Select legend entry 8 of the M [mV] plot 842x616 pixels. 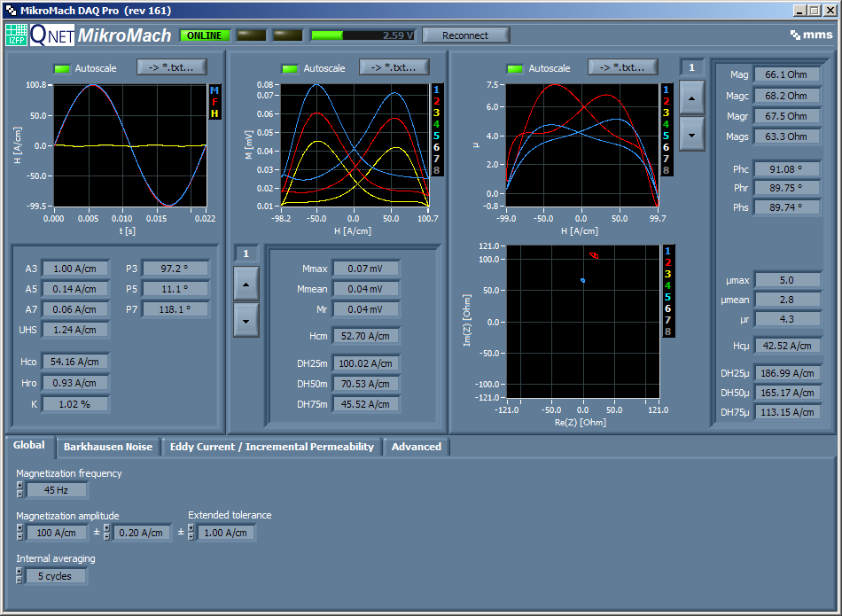click(436, 170)
